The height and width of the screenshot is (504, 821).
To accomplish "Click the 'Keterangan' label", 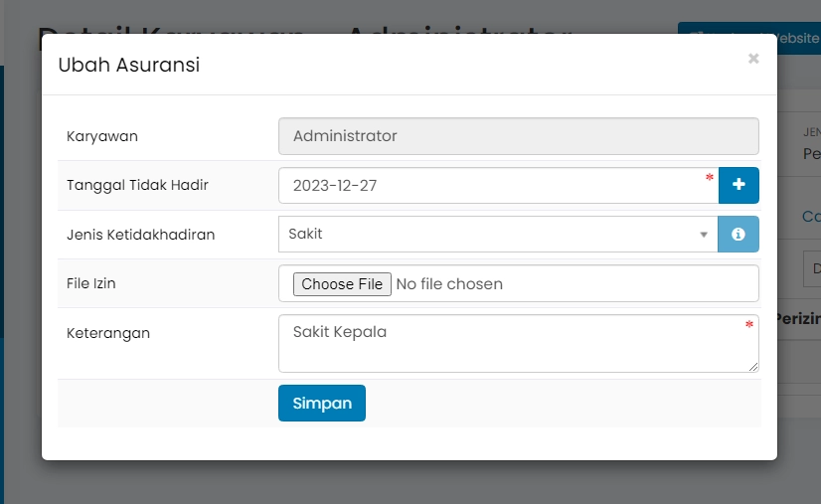I will coord(108,333).
